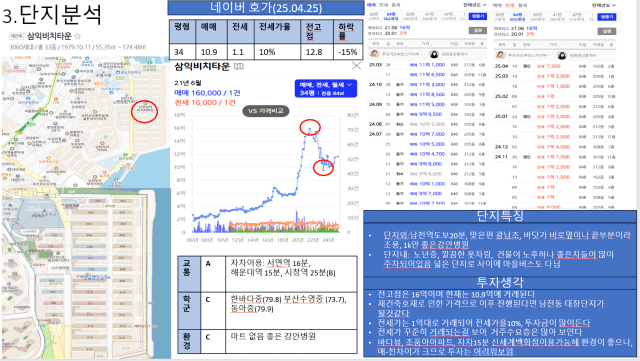Click the 매매 160,000 / 1건 chart label

[207, 93]
